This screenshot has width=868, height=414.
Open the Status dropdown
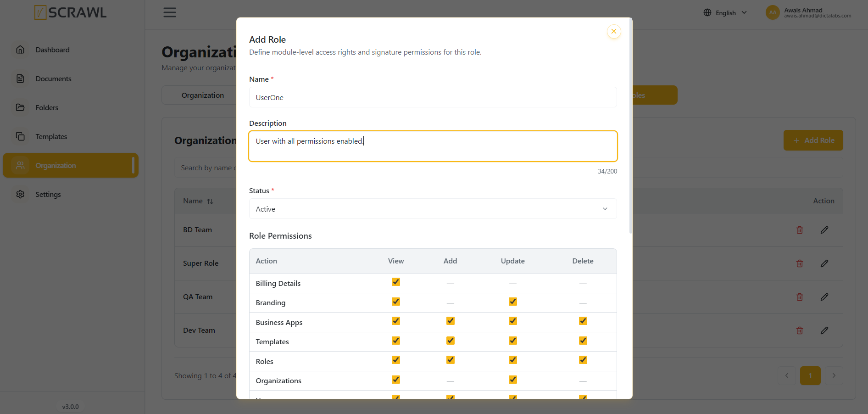click(433, 209)
